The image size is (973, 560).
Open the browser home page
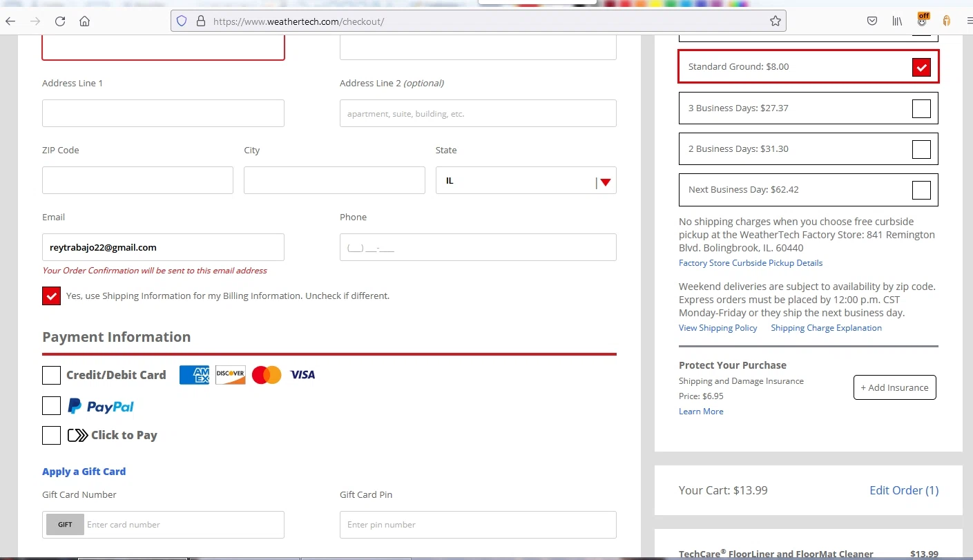84,21
